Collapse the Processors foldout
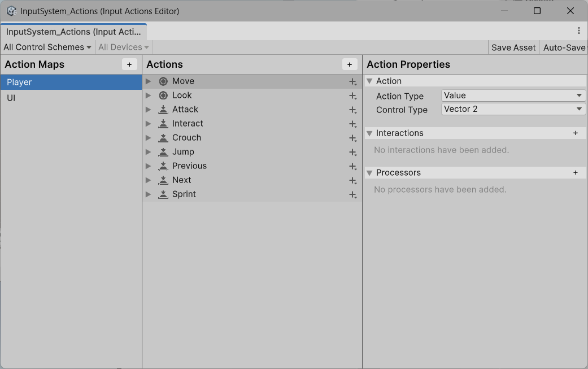The width and height of the screenshot is (588, 369). [x=369, y=173]
